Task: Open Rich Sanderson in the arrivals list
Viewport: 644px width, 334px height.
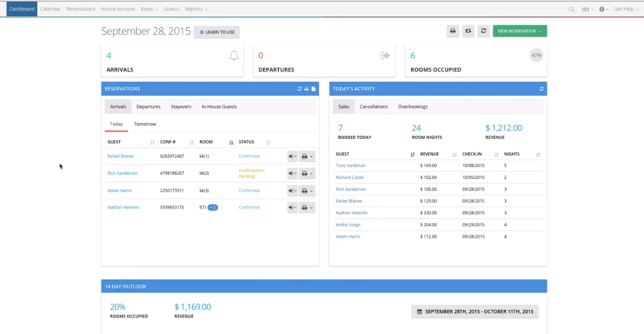Action: point(122,173)
